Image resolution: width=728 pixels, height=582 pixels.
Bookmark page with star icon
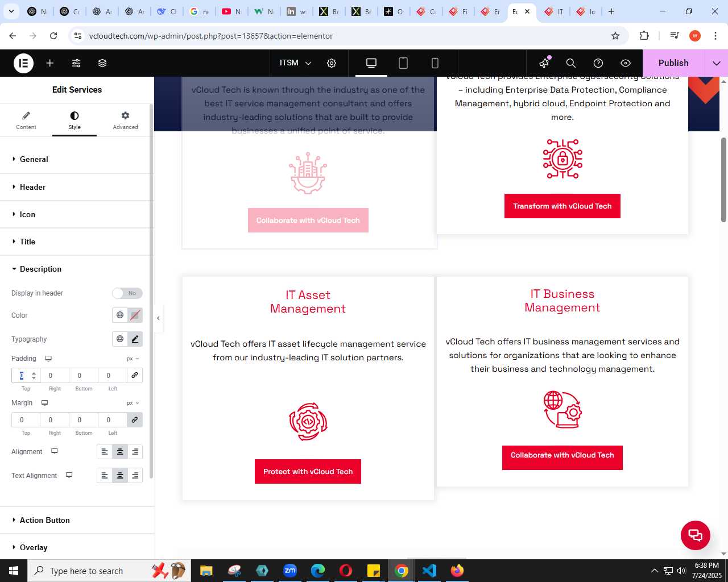click(x=615, y=36)
